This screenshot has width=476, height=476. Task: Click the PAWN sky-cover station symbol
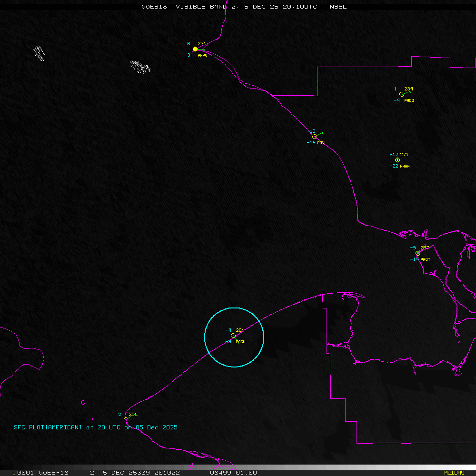(397, 160)
